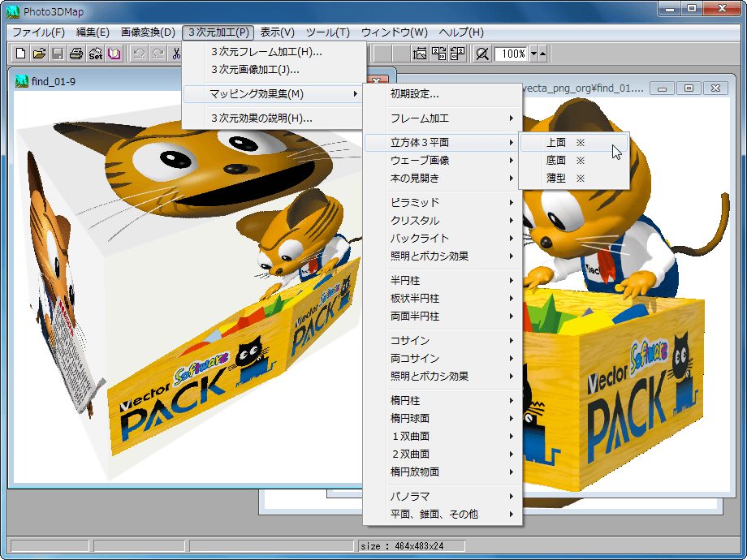Open the ツール(T) menu

click(328, 32)
